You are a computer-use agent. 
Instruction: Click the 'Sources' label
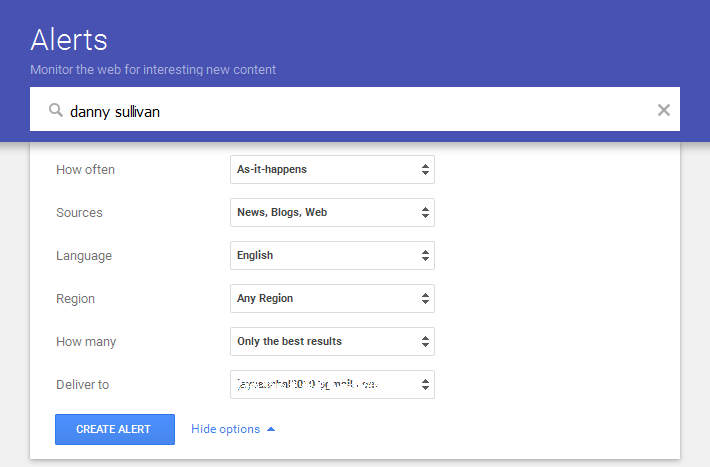[x=79, y=213]
